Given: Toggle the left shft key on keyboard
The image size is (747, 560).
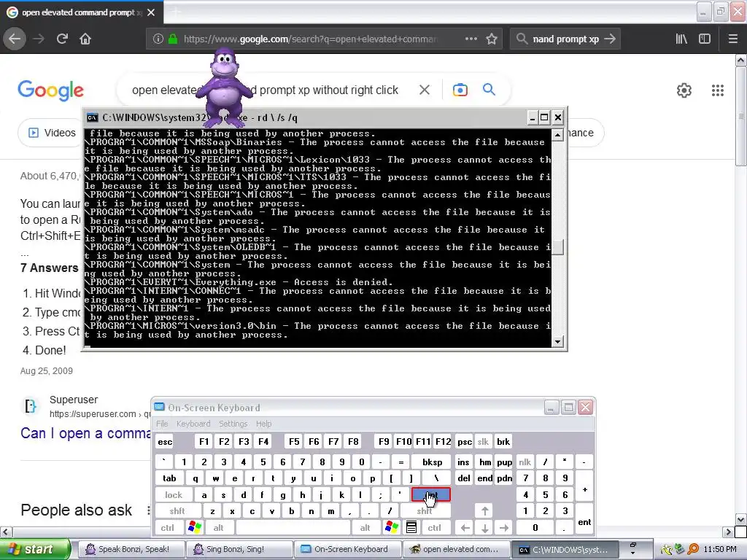Looking at the screenshot, I should 177,511.
